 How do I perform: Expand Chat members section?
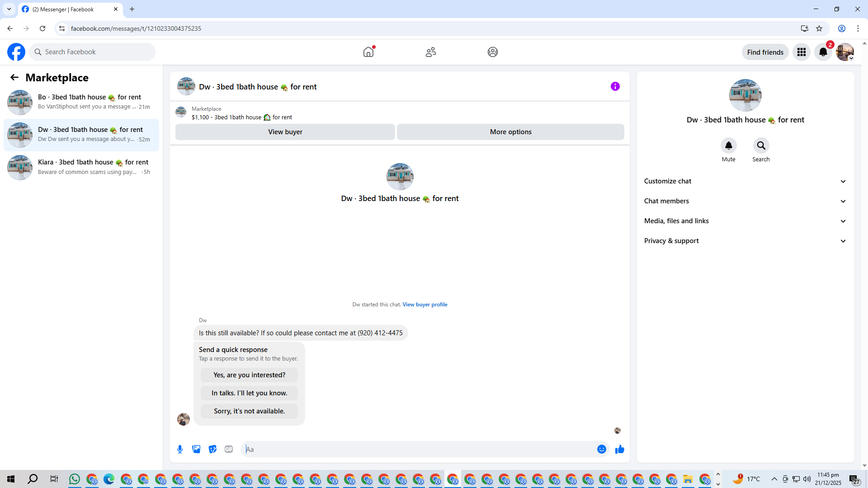[745, 201]
